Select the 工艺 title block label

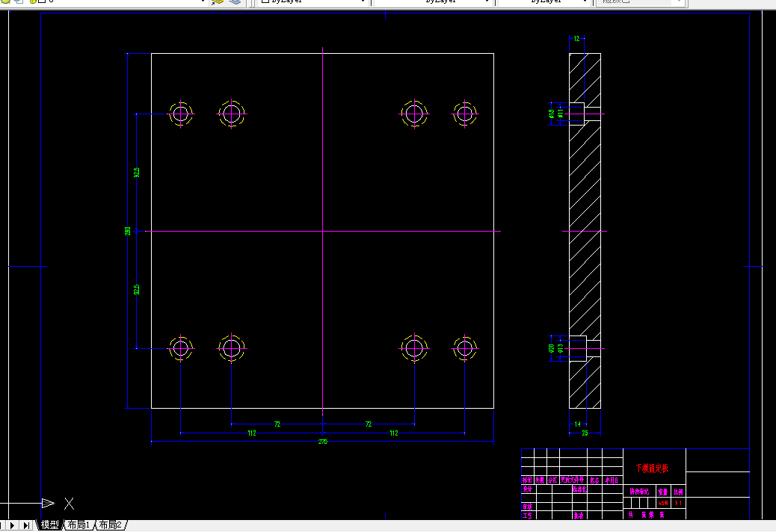pyautogui.click(x=528, y=516)
